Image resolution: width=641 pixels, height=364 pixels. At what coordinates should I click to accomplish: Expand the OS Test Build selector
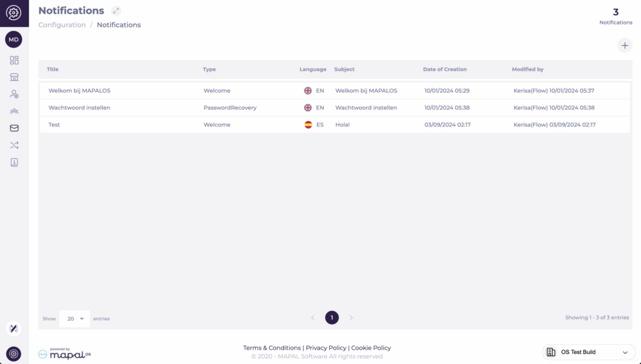click(x=588, y=352)
